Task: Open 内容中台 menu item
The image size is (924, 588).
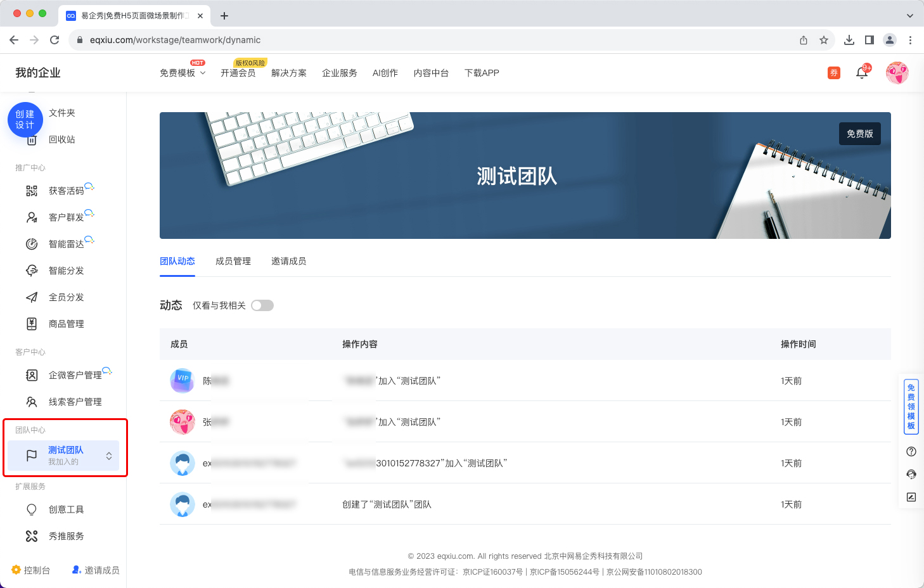Action: tap(432, 73)
